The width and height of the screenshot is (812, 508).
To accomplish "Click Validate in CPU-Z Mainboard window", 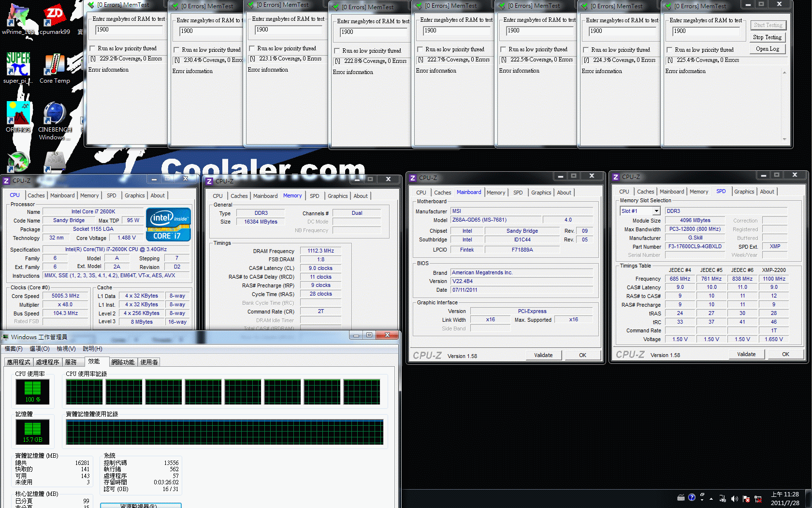I will coord(544,355).
